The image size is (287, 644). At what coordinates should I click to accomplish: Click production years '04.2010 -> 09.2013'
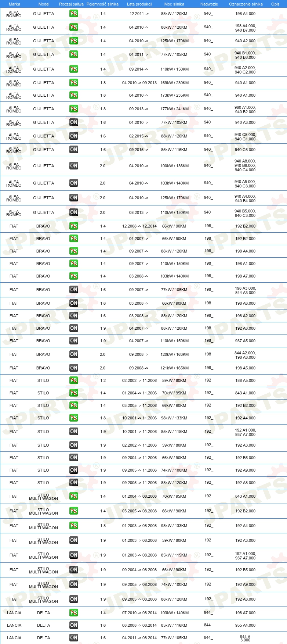click(139, 83)
